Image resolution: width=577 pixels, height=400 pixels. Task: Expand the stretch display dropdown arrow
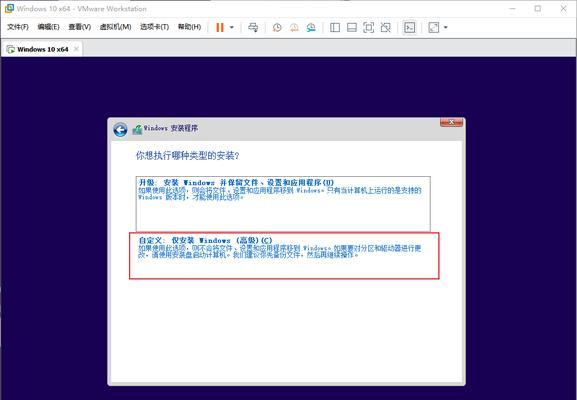[446, 27]
